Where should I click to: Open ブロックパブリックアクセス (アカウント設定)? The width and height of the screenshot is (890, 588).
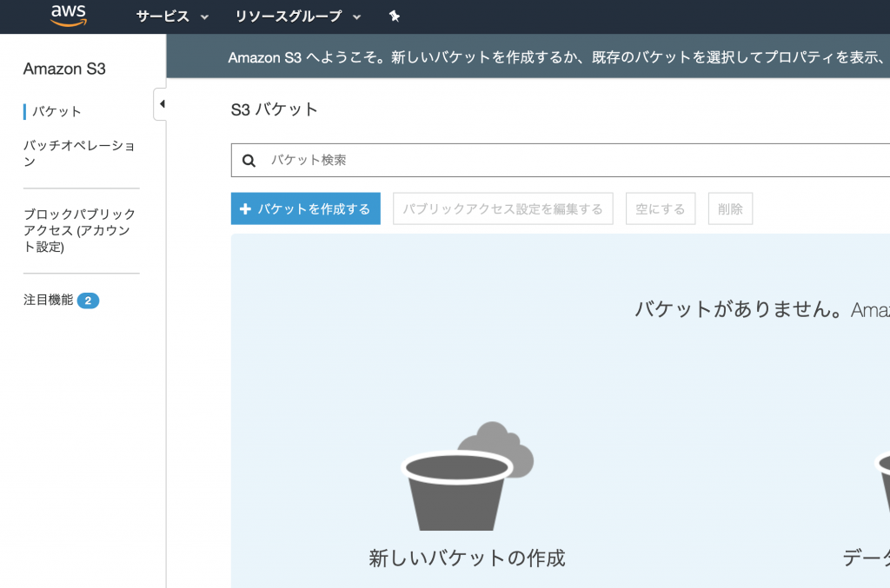point(79,230)
